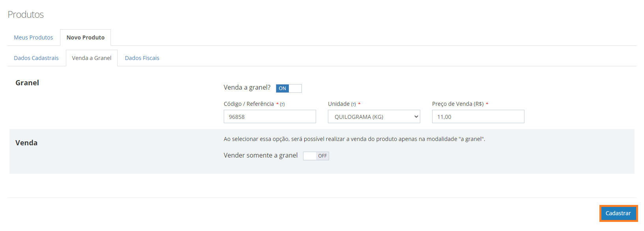
Task: Switch to Dados Cadastrais sub-tab
Action: (x=36, y=58)
